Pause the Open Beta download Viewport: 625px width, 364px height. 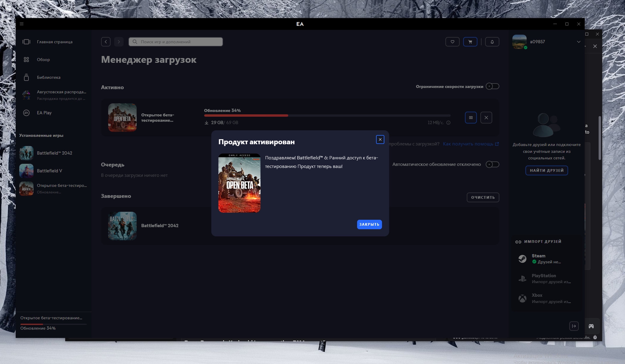tap(471, 118)
